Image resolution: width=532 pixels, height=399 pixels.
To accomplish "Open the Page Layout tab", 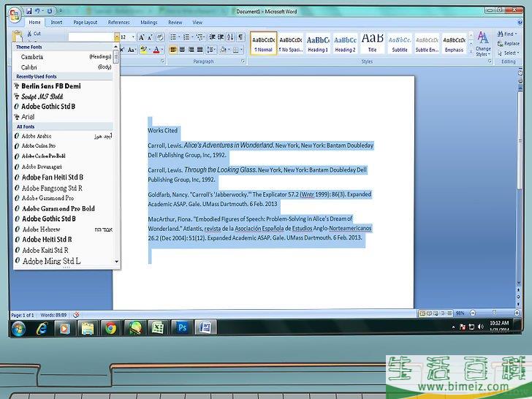I will pos(85,23).
